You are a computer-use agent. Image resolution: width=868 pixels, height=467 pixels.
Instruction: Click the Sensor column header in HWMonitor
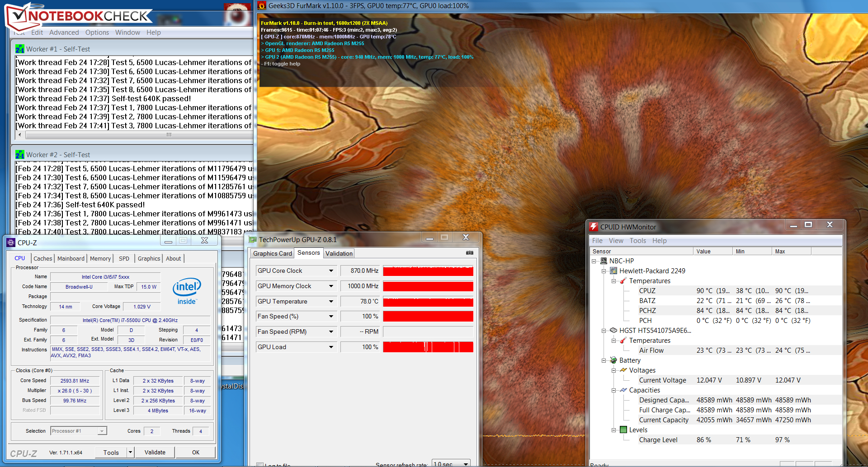point(641,252)
